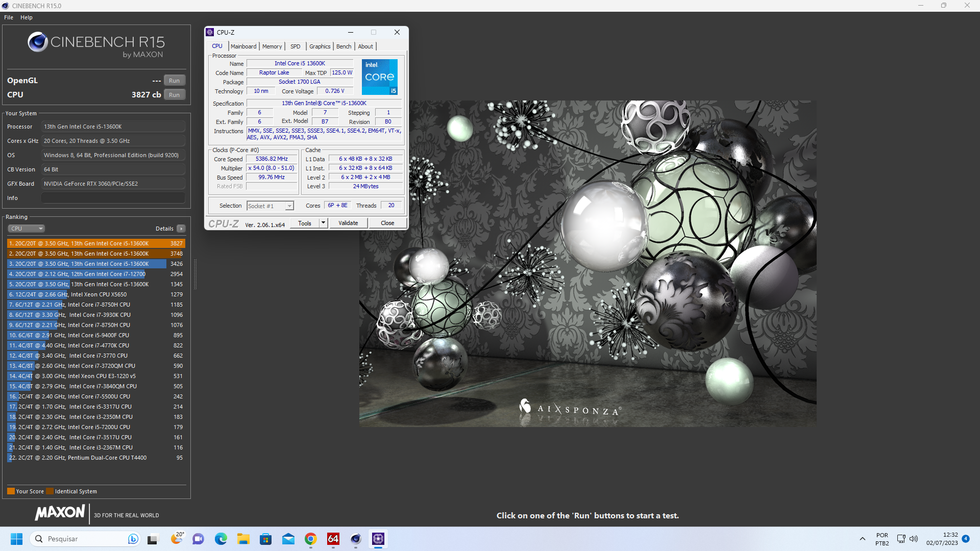Select the Xeon CPU X5650 ranking entry
Screen dimensions: 980x551
pyautogui.click(x=96, y=294)
